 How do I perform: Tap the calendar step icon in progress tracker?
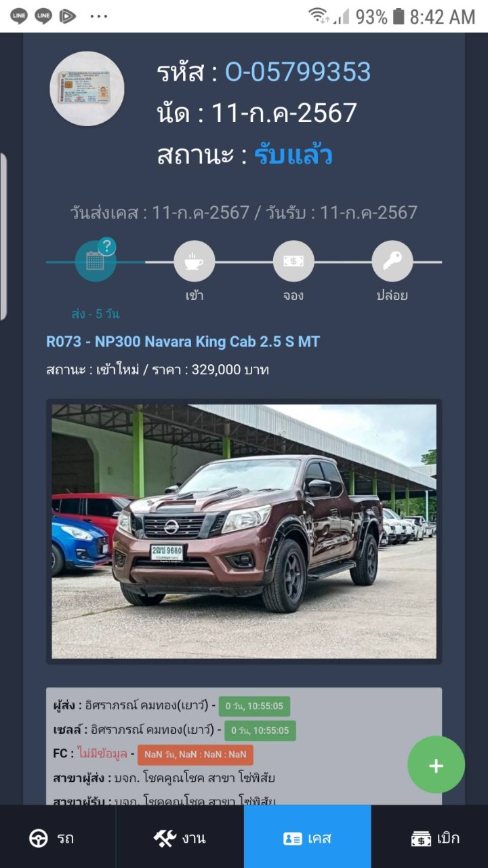coord(95,261)
